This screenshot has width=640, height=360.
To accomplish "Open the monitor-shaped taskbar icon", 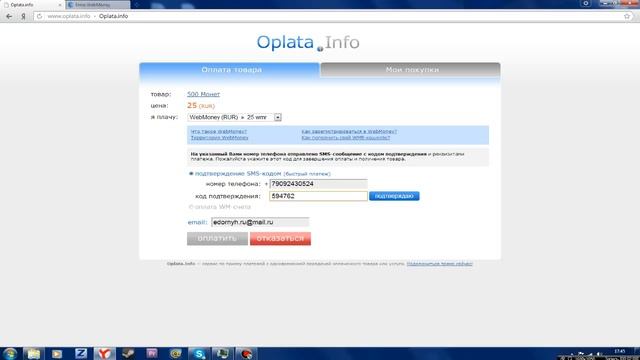I will tap(222, 353).
